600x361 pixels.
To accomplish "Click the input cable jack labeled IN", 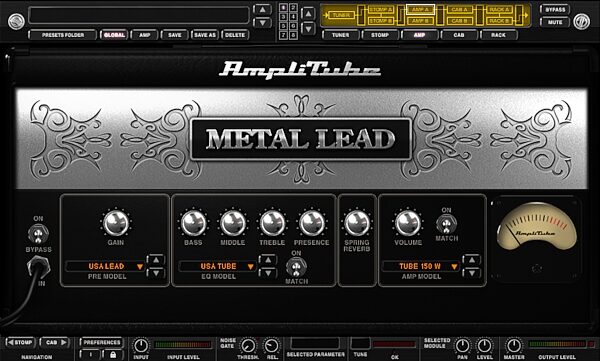I will tap(39, 268).
